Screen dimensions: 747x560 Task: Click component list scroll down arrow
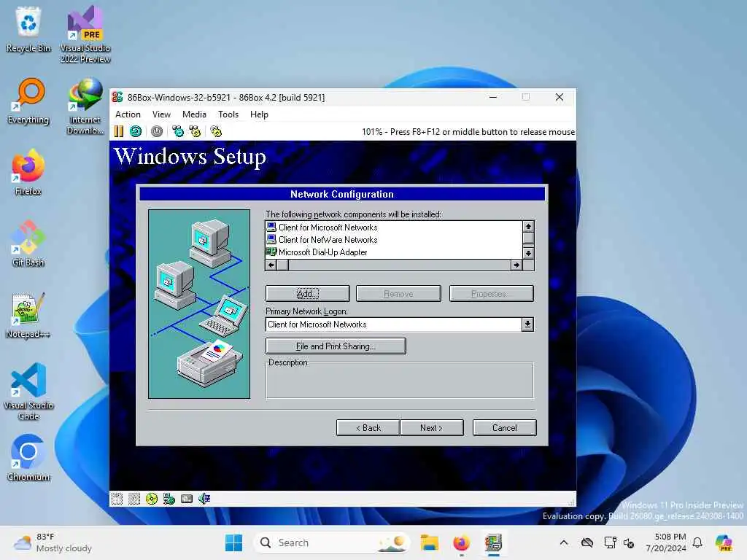(x=528, y=253)
